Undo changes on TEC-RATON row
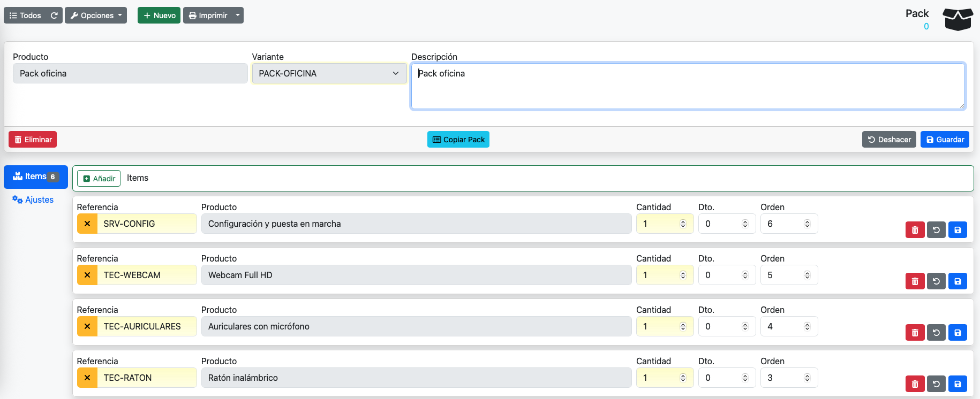This screenshot has height=399, width=980. 936,384
